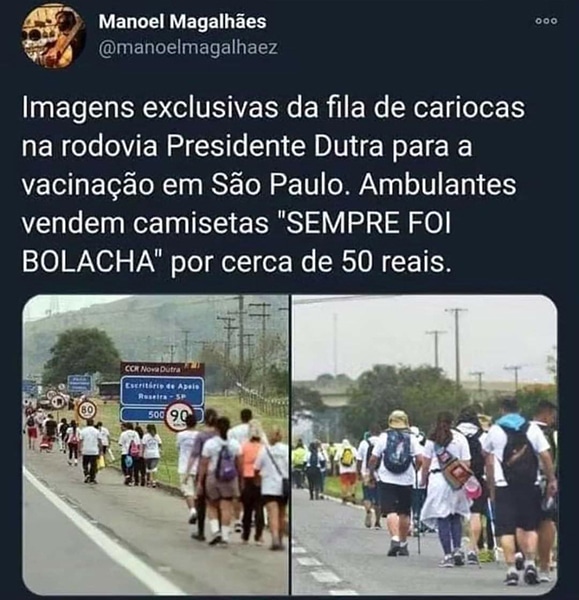Click the large tree in left photo
Viewport: 579px width, 600px height.
pos(81,355)
